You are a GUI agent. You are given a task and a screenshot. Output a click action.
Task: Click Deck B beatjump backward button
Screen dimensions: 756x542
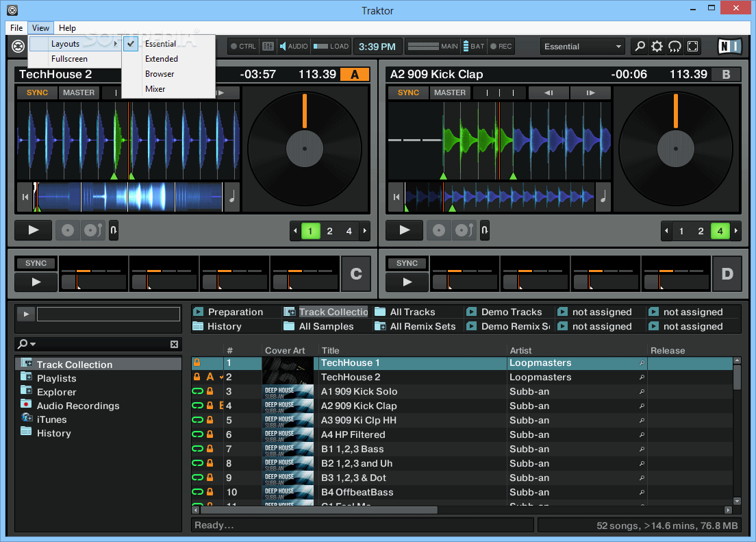click(549, 93)
